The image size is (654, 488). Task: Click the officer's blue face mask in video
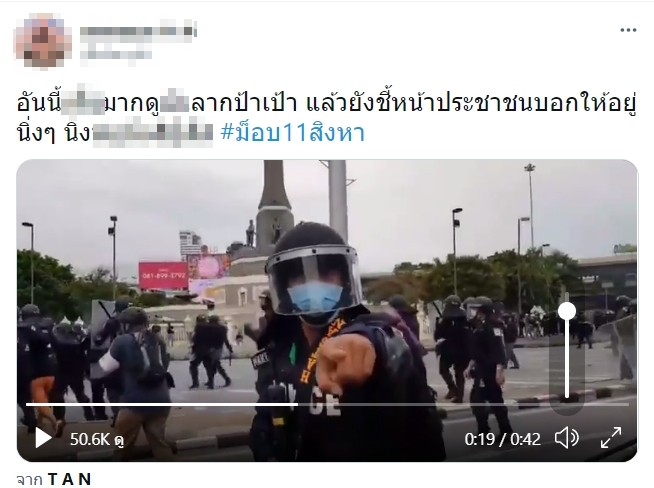[x=315, y=297]
